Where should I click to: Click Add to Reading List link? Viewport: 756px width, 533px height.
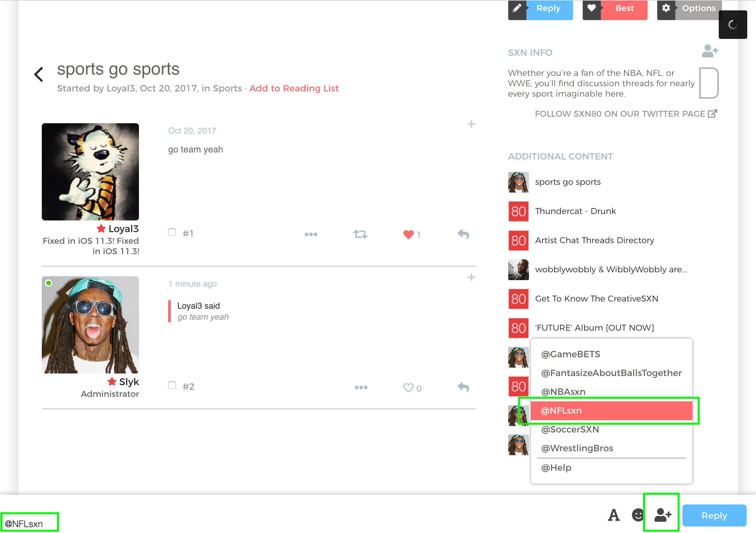tap(294, 88)
